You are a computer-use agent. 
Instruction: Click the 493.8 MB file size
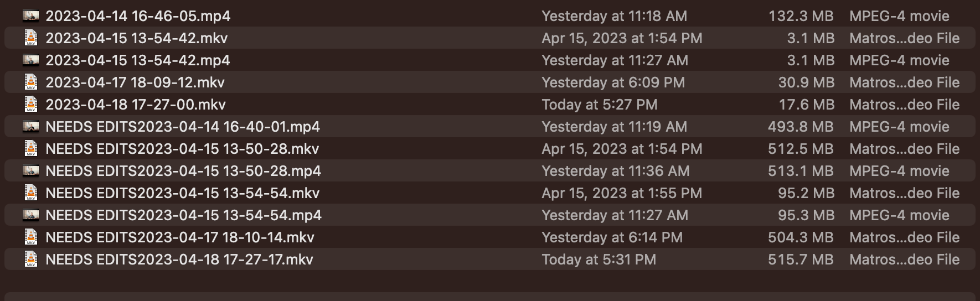pyautogui.click(x=800, y=127)
